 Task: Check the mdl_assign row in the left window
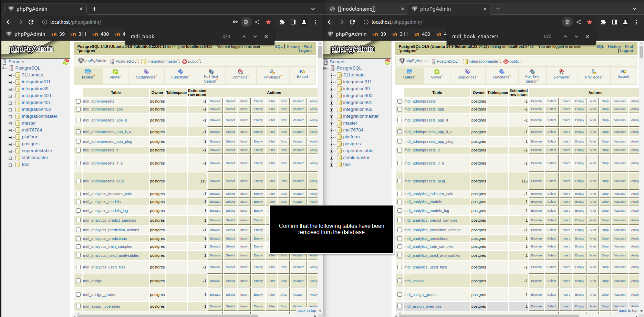[x=79, y=281]
